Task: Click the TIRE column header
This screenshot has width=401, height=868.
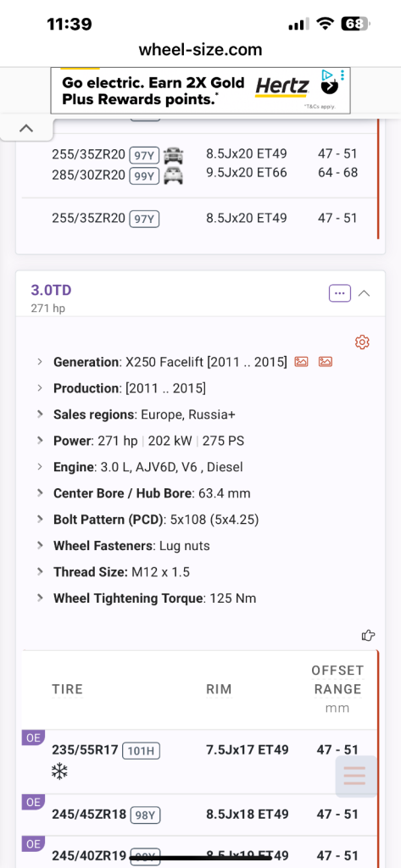Action: 68,689
